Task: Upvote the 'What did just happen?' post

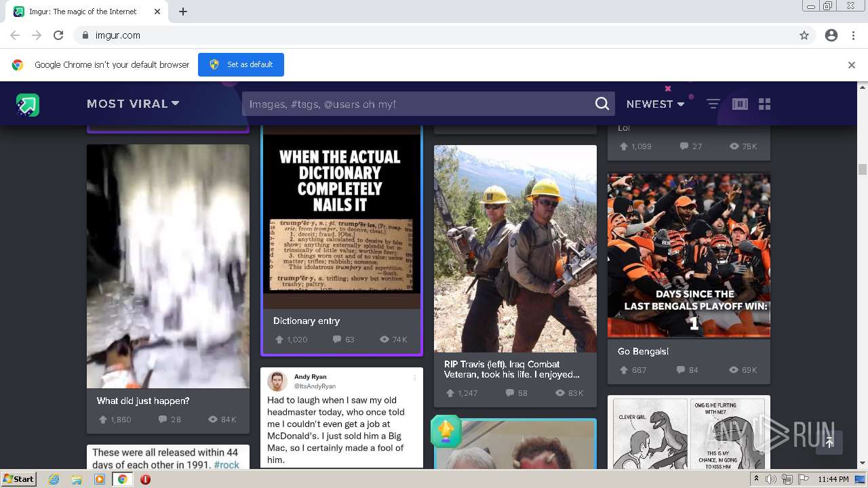Action: (103, 420)
